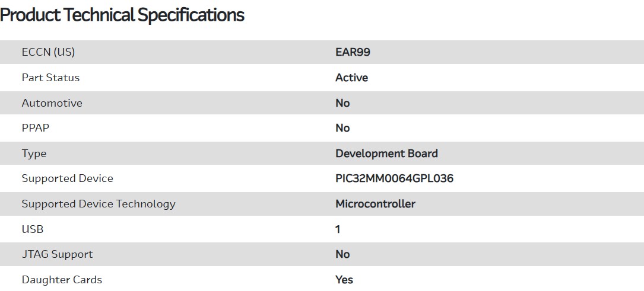
Task: Click the EAR99 value
Action: tap(353, 52)
